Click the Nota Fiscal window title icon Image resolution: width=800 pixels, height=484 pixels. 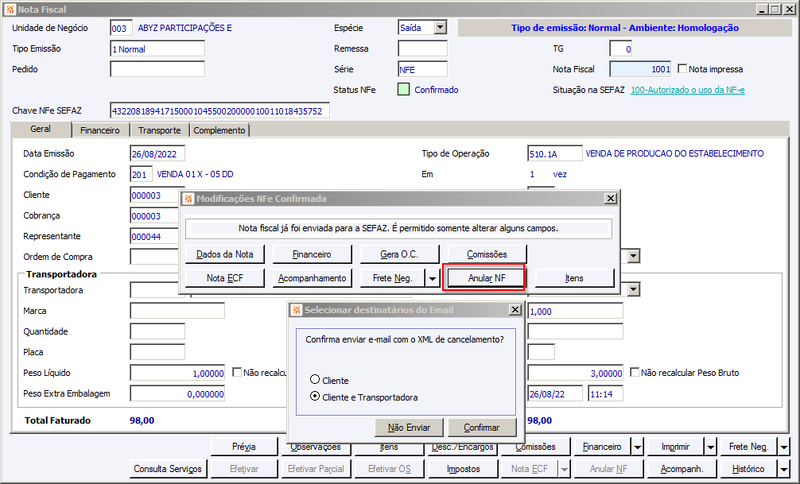point(10,9)
